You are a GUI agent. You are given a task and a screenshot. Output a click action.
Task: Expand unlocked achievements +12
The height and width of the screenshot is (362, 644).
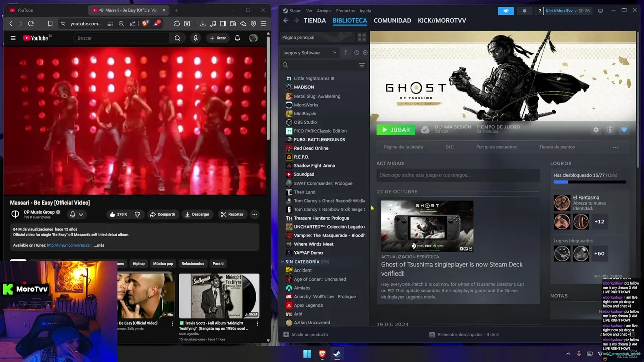click(x=599, y=221)
